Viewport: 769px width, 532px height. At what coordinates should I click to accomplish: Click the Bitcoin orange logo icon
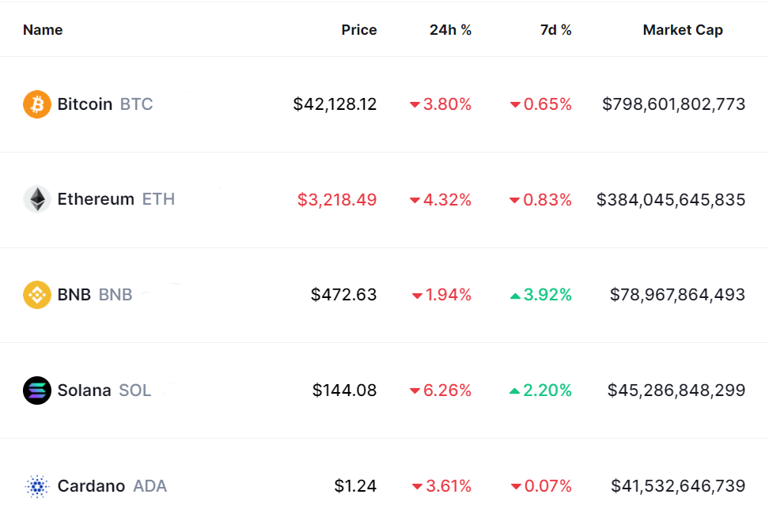[37, 104]
